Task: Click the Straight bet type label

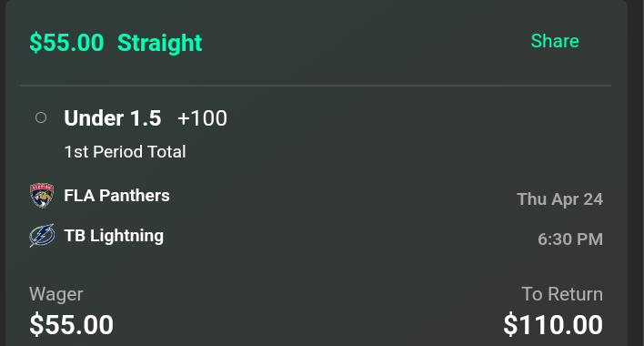Action: tap(160, 43)
